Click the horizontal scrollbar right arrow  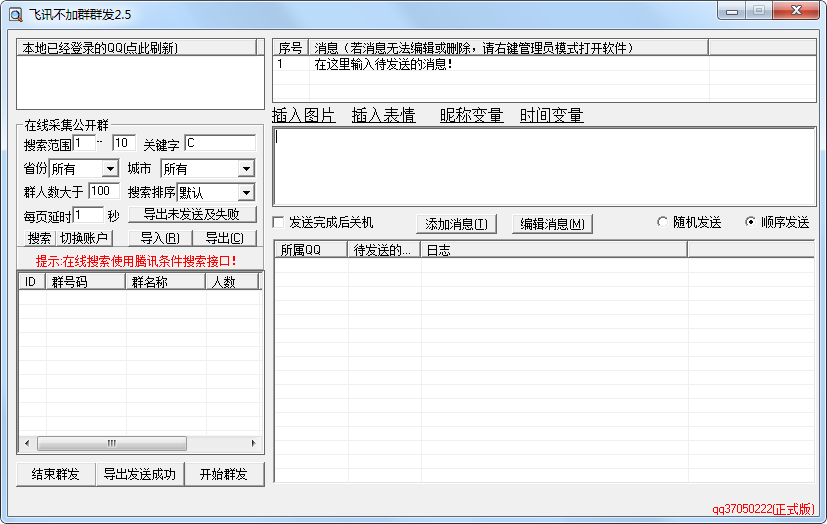click(x=255, y=443)
